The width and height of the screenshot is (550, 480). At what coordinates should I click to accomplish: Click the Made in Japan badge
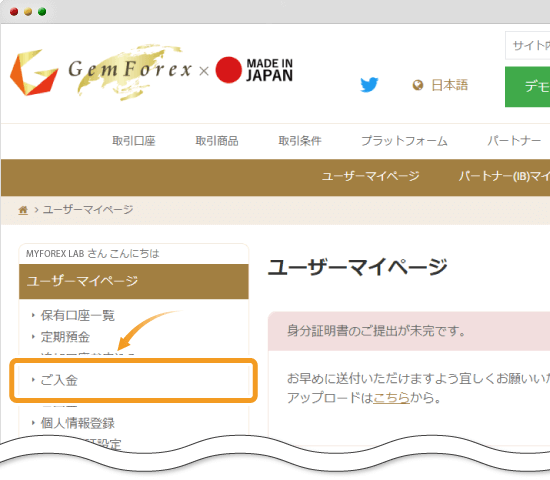[x=254, y=70]
